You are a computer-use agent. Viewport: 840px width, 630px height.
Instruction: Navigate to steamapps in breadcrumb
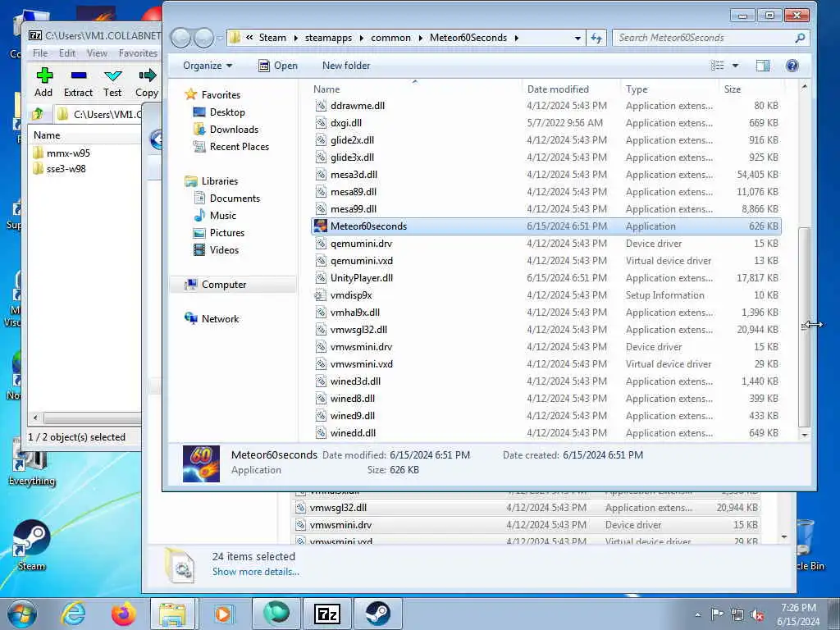[328, 38]
